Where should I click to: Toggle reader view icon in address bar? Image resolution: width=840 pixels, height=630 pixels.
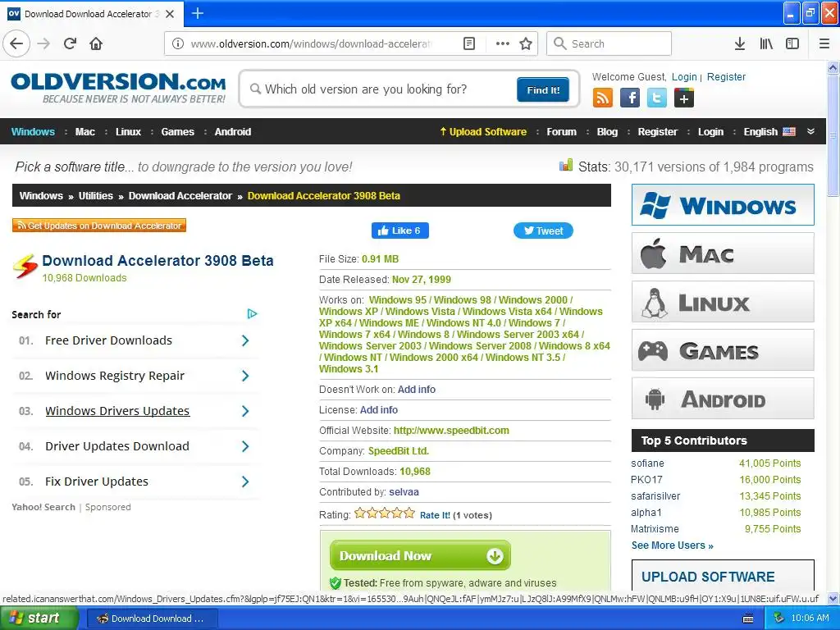pyautogui.click(x=468, y=43)
